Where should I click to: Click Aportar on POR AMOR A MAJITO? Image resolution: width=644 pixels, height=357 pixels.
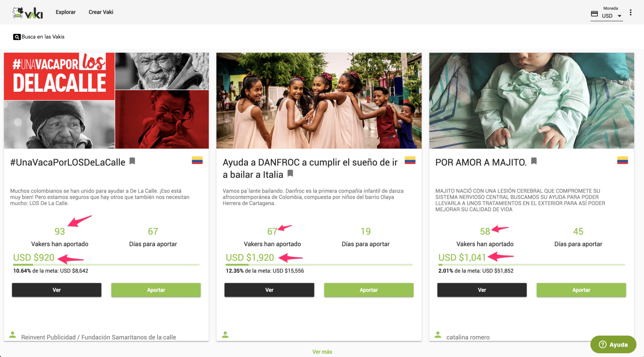point(581,290)
